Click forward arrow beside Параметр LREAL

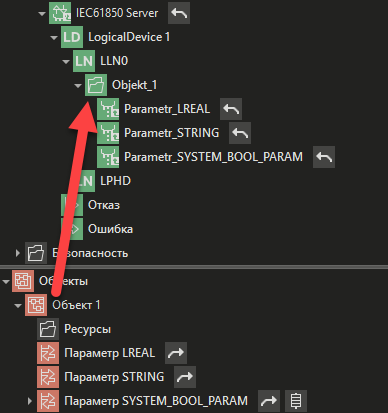[176, 353]
